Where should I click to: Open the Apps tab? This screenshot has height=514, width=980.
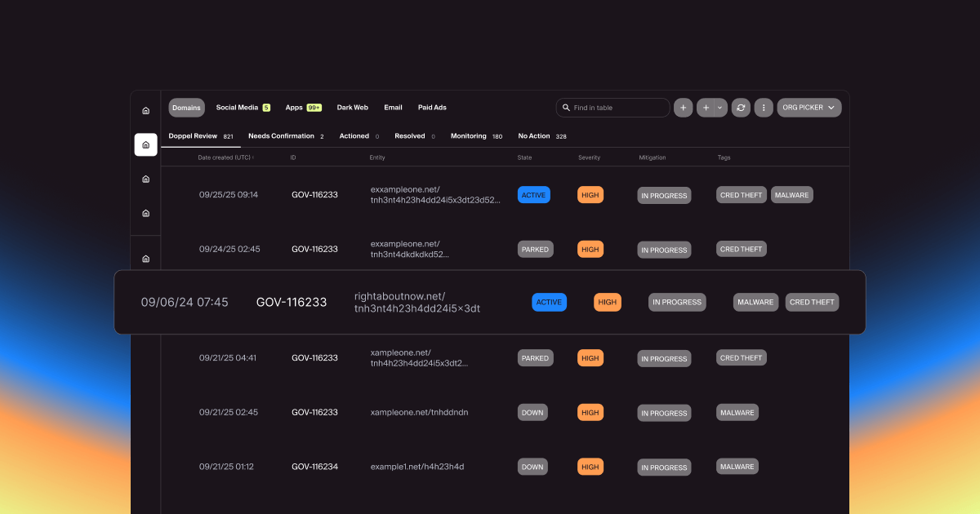(303, 108)
